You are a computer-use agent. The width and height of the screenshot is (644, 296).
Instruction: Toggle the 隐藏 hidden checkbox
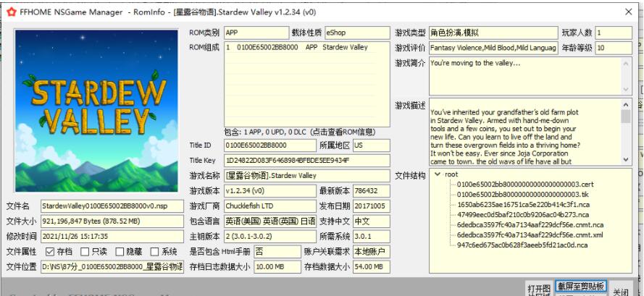point(120,251)
